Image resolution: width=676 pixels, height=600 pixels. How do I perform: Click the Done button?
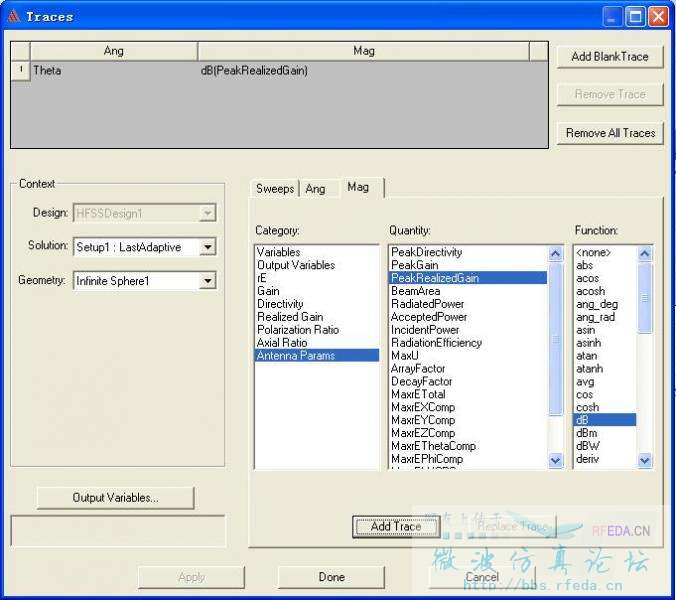(x=331, y=577)
